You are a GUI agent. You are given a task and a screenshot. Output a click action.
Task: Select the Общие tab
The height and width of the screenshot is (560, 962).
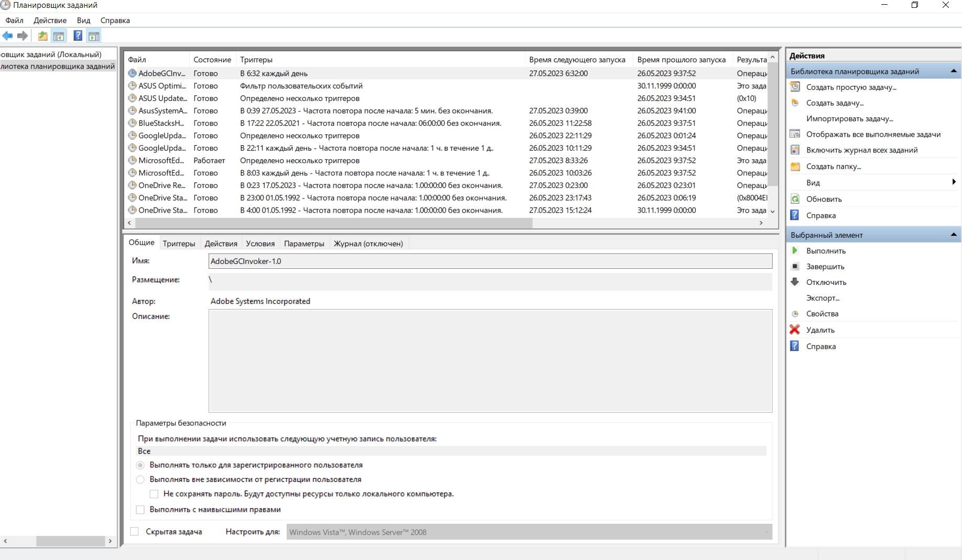pyautogui.click(x=142, y=243)
